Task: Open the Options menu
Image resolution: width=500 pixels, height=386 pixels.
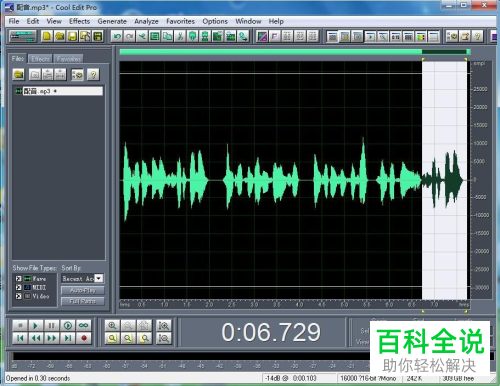Action: [x=215, y=21]
